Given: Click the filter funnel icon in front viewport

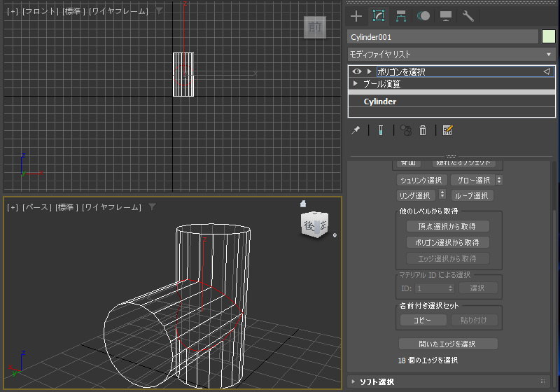Looking at the screenshot, I should click(160, 11).
